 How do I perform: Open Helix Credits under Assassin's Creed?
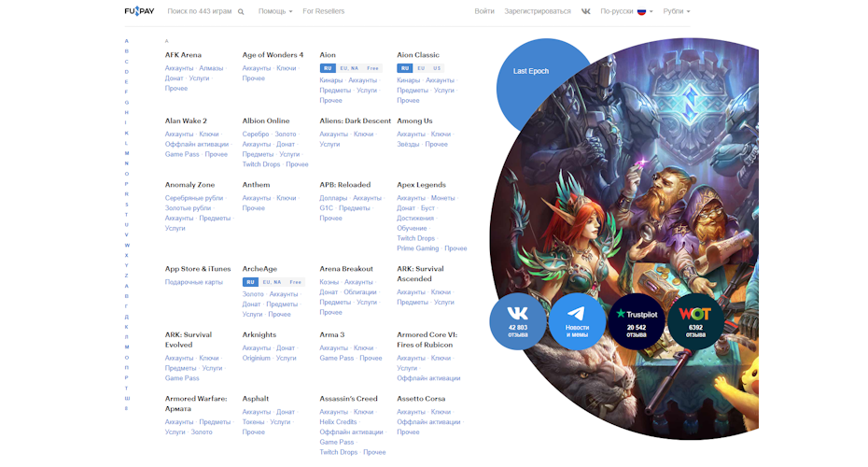click(x=338, y=421)
